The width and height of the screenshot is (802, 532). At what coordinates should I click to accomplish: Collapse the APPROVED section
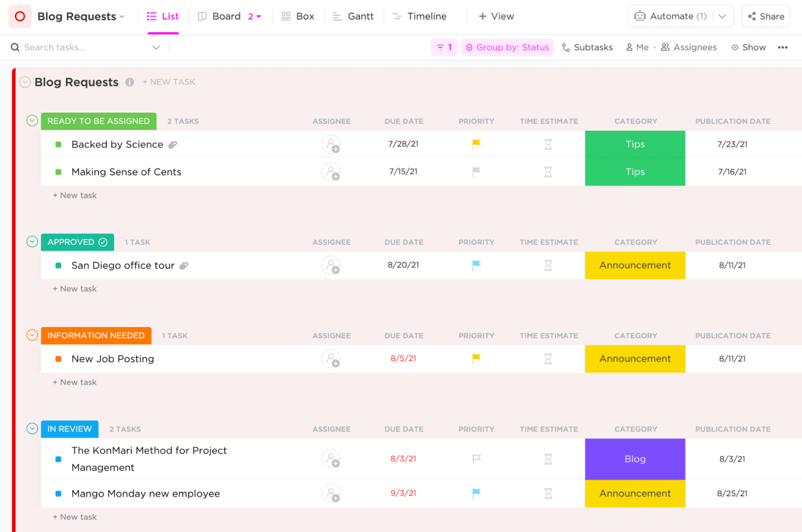[32, 242]
